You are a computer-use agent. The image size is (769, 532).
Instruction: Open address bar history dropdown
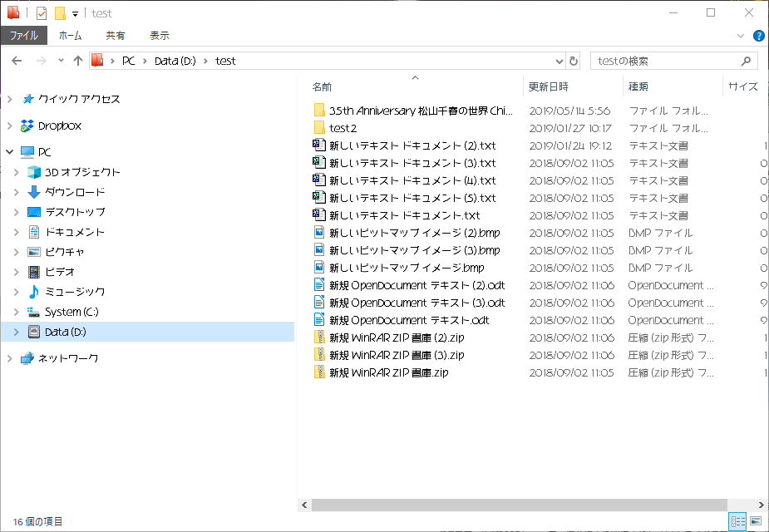(559, 61)
